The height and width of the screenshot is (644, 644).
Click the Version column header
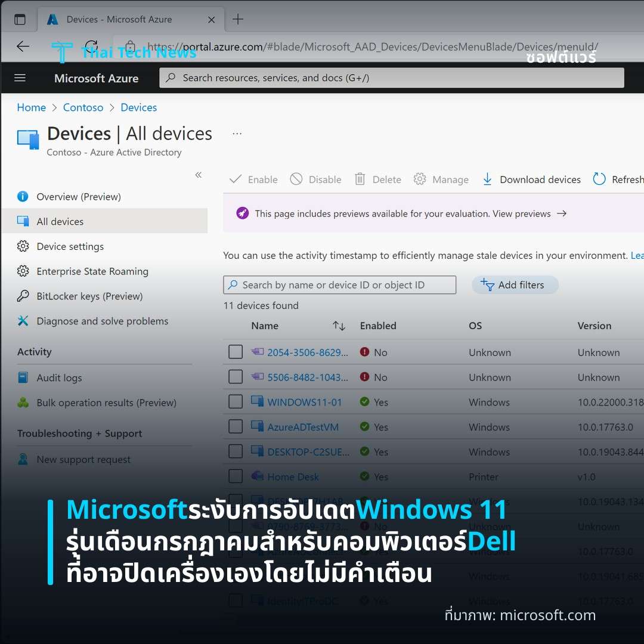tap(595, 326)
